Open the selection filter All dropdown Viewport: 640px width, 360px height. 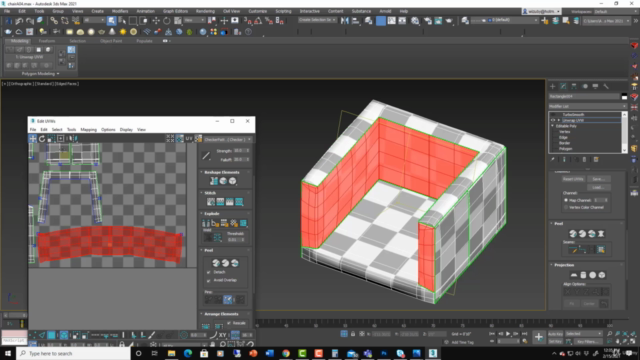pyautogui.click(x=94, y=20)
